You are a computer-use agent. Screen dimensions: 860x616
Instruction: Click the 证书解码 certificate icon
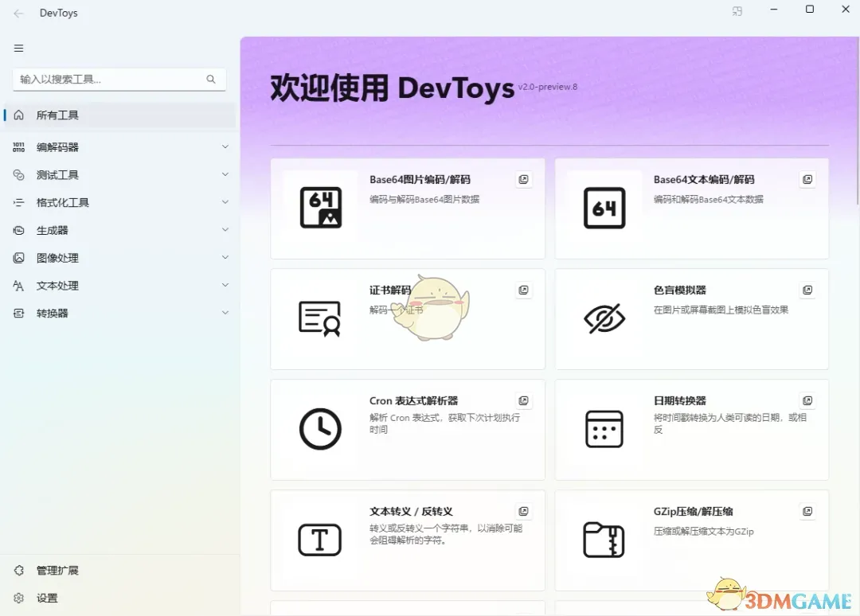[x=319, y=318]
